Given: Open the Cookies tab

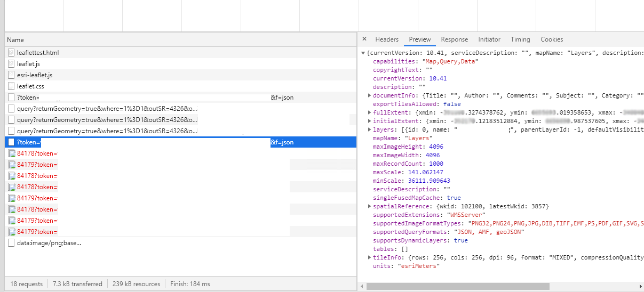Looking at the screenshot, I should point(552,39).
